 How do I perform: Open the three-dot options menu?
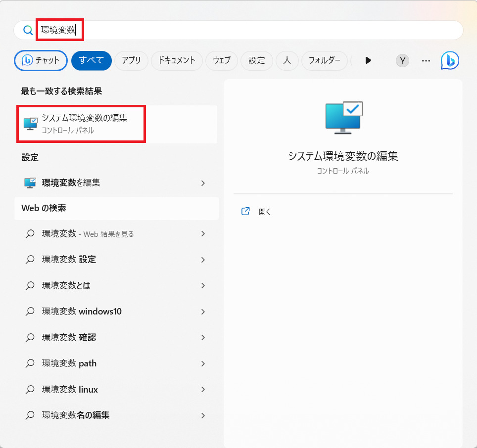tap(426, 61)
